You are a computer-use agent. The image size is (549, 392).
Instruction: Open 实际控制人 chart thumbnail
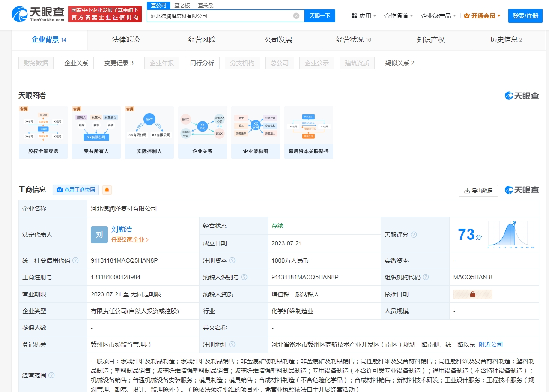click(149, 132)
